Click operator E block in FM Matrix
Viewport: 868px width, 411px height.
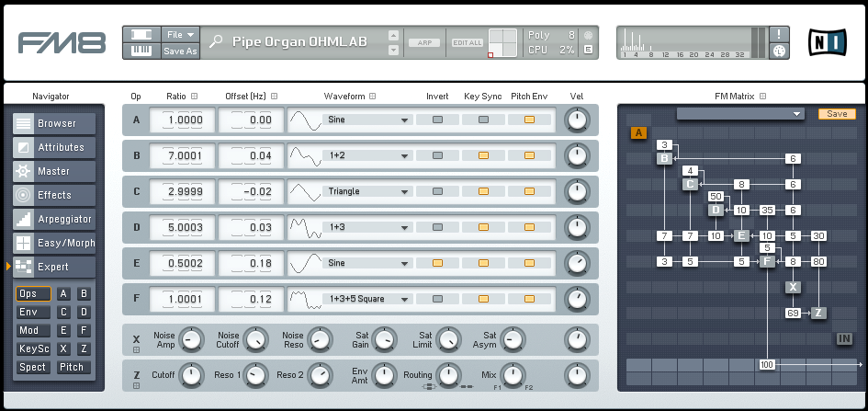[x=741, y=236]
